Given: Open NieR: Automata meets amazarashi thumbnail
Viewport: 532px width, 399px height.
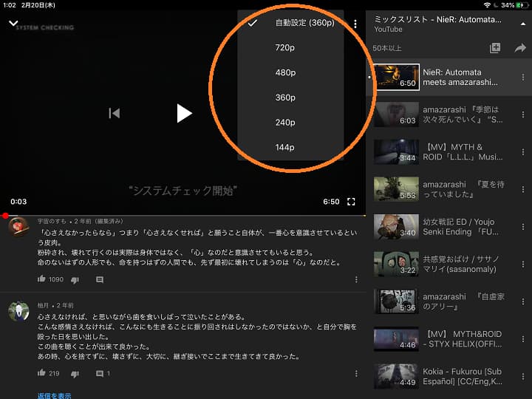Looking at the screenshot, I should [396, 77].
